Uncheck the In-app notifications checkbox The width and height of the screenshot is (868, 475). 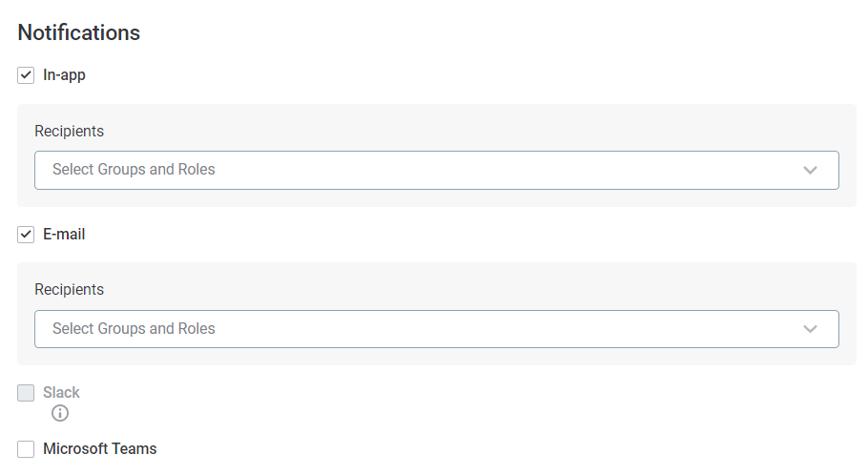click(26, 75)
